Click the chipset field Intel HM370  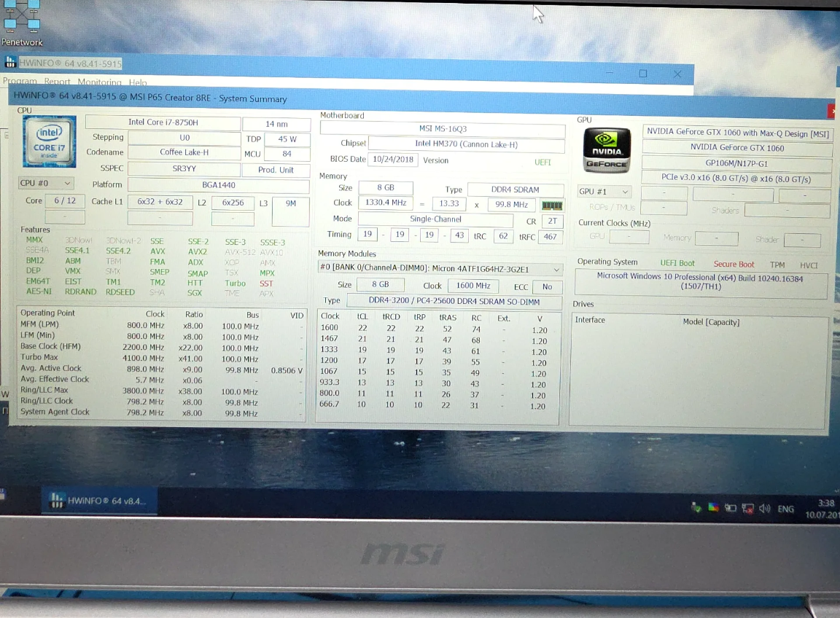467,144
